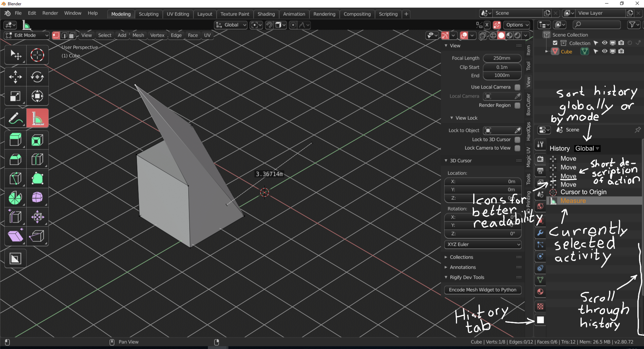The width and height of the screenshot is (644, 349).
Task: Choose the Smooth vertices tool
Action: click(x=37, y=198)
